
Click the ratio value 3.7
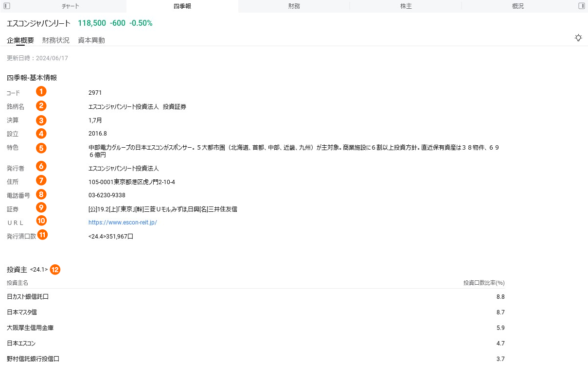pos(500,359)
